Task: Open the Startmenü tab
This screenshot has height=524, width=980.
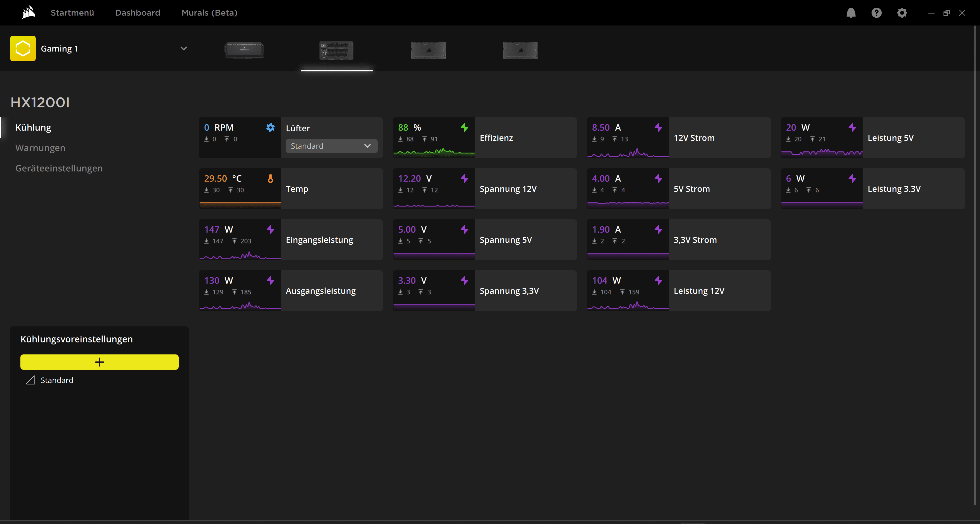Action: coord(72,12)
